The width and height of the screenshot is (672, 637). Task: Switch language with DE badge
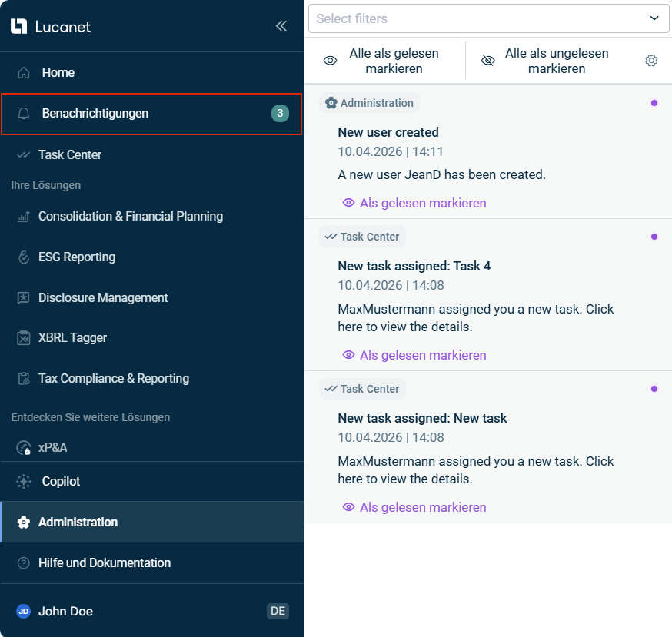click(278, 611)
